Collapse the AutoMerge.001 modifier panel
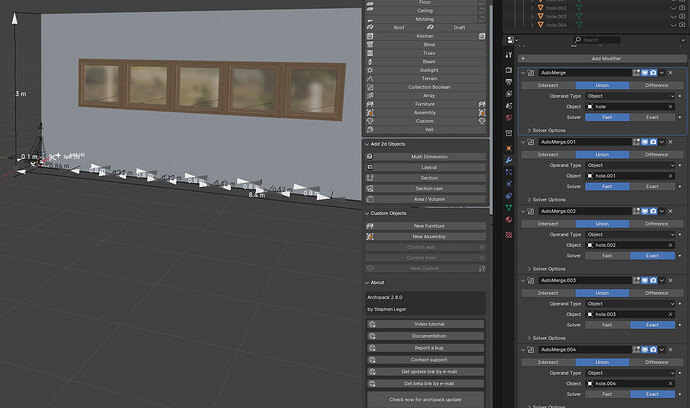 click(523, 142)
